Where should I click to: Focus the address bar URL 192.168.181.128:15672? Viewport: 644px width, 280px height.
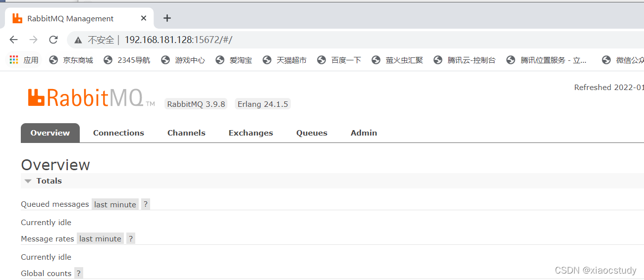(178, 40)
